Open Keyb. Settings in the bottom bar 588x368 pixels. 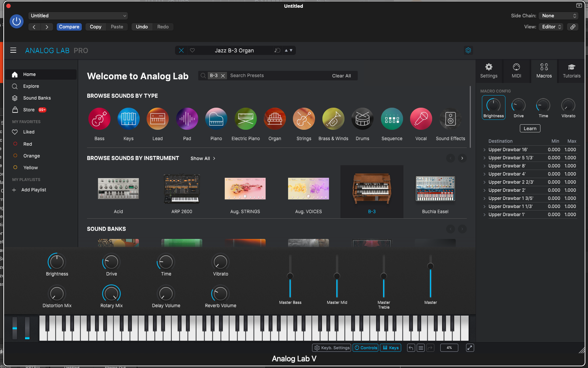pyautogui.click(x=332, y=348)
